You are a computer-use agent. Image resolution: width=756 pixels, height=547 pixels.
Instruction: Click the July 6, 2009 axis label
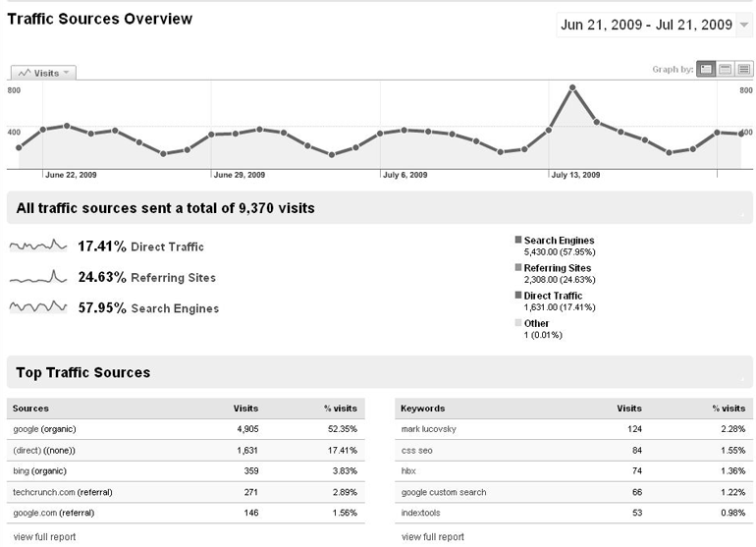click(x=405, y=175)
